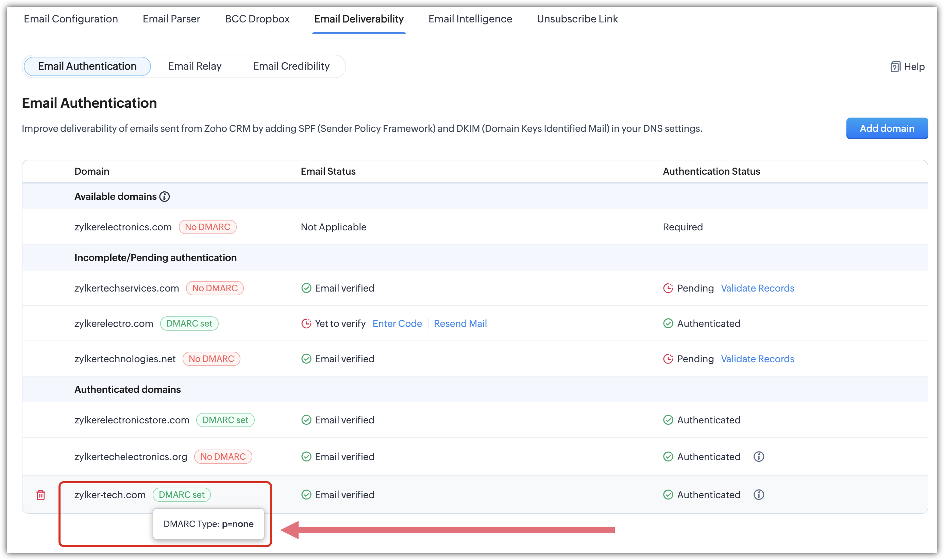
Task: Click Enter Code link for zylkerelectro.com
Action: click(x=397, y=323)
